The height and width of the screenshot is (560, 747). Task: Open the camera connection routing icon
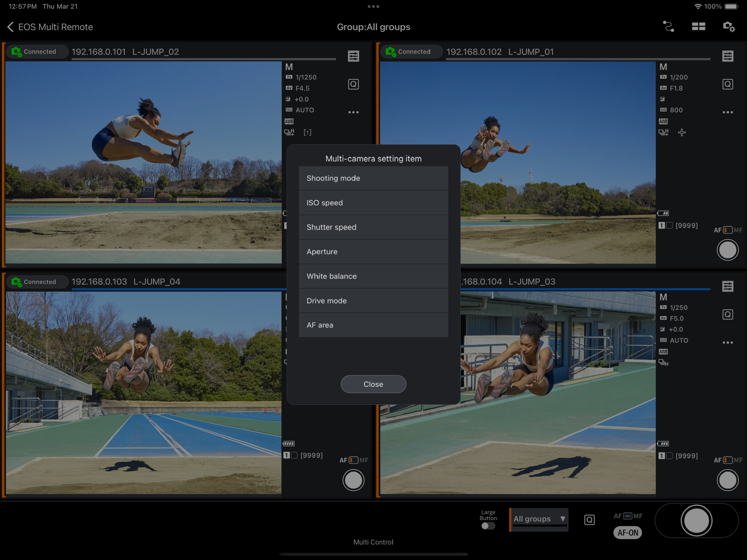[x=668, y=27]
